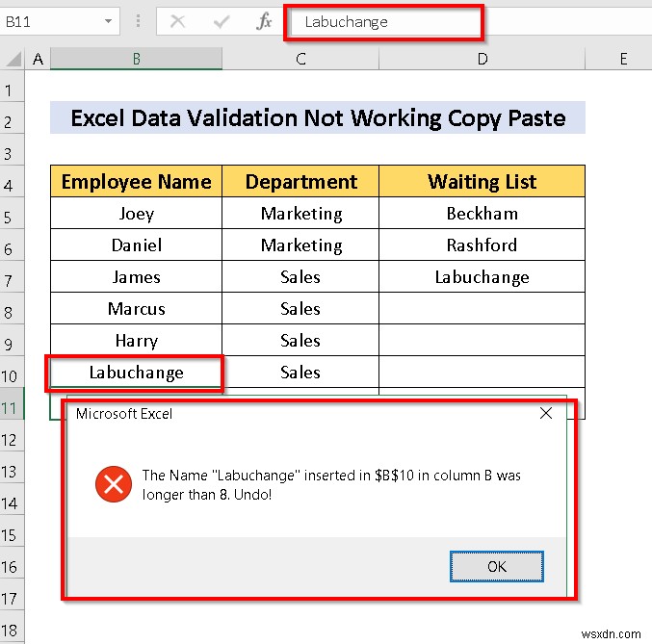Viewport: 652px width, 644px height.
Task: Select James's 'Sales' department cell
Action: point(300,276)
